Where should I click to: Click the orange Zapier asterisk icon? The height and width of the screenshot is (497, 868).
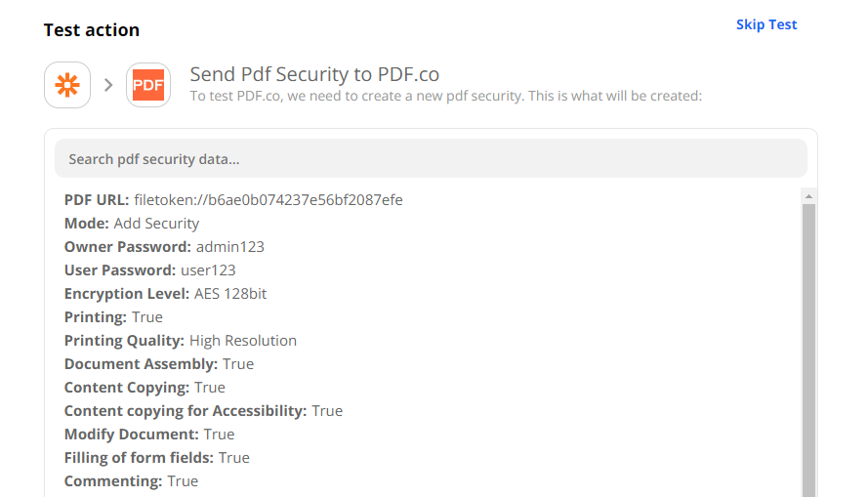coord(67,85)
